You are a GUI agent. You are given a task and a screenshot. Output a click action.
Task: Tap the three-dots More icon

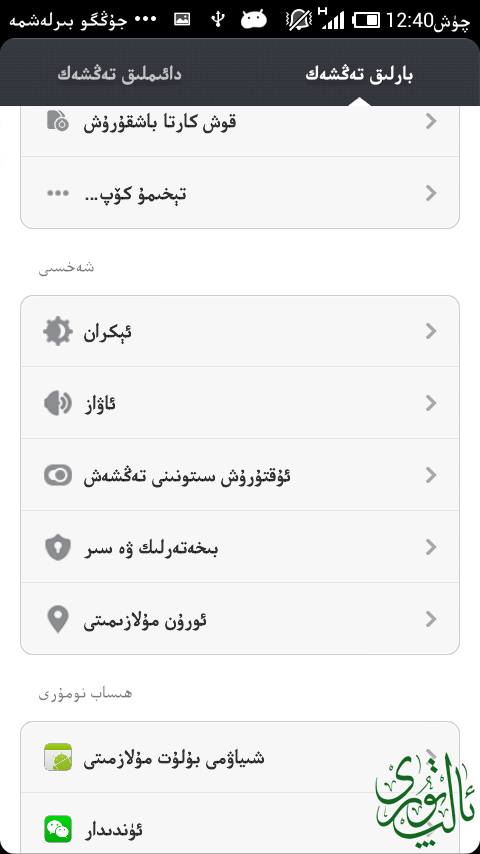tap(58, 193)
